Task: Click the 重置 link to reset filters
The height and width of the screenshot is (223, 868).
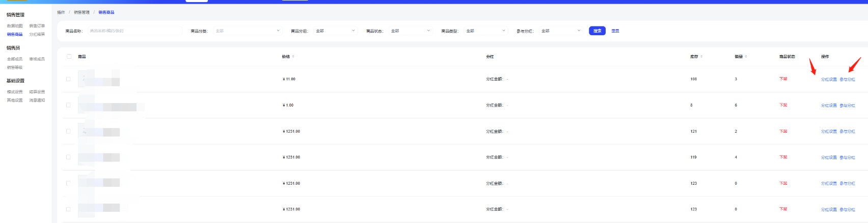Action: pos(615,31)
